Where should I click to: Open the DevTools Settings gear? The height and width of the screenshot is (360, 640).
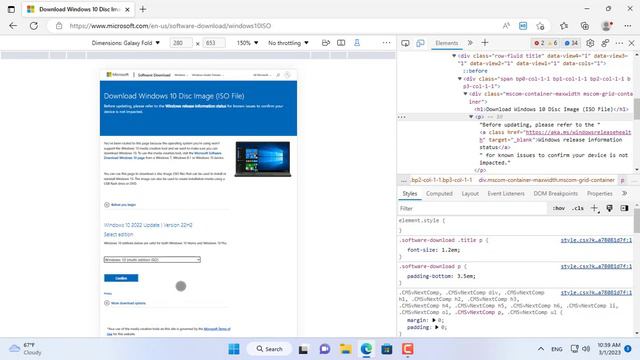click(590, 43)
